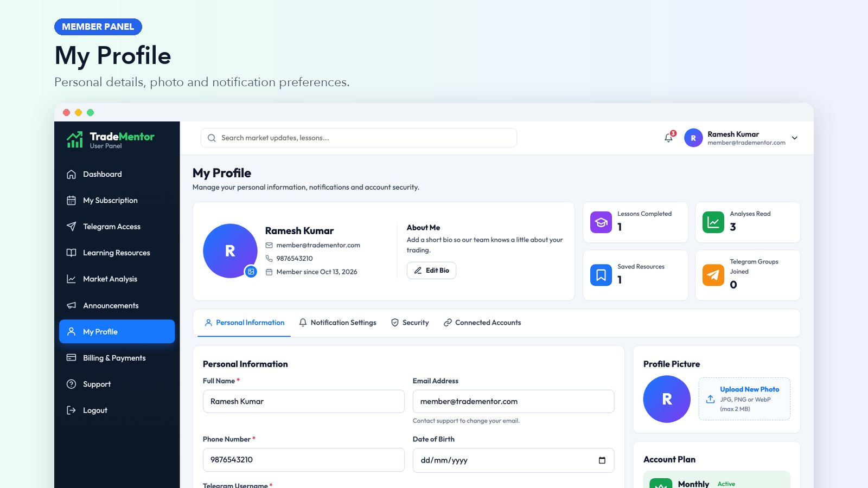Switch to Notification Settings tab

pyautogui.click(x=337, y=323)
